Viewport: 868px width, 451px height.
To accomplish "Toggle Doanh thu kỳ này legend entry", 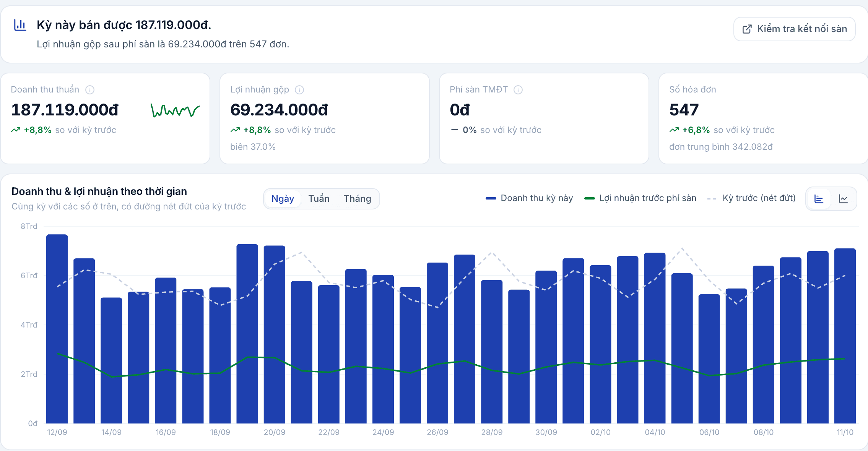I will pos(529,198).
